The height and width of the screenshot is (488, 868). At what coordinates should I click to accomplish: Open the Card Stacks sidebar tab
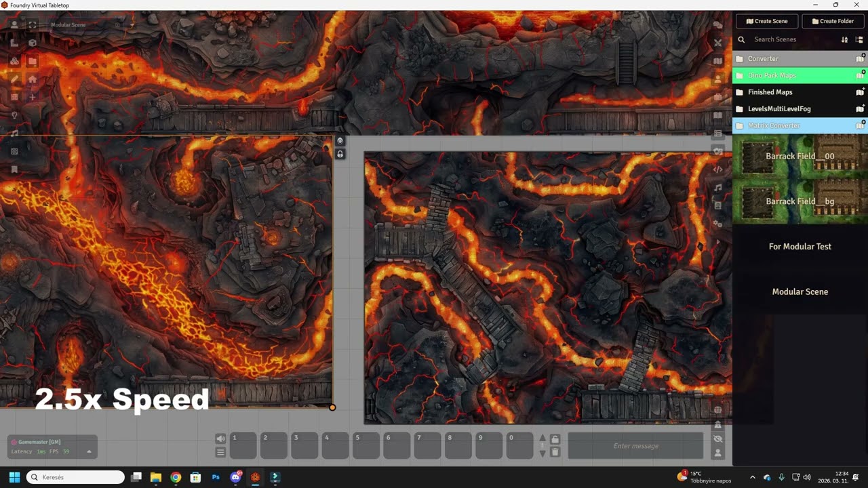coord(718,151)
